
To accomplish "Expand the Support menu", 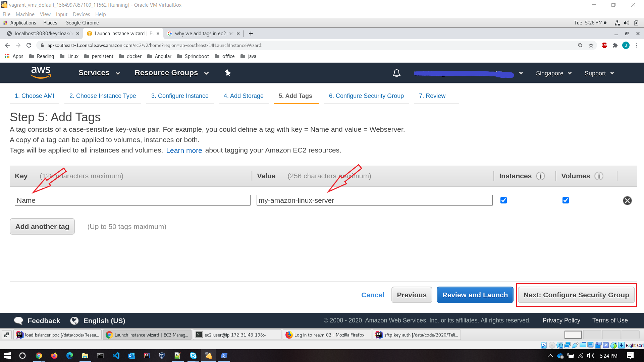I will click(x=599, y=73).
